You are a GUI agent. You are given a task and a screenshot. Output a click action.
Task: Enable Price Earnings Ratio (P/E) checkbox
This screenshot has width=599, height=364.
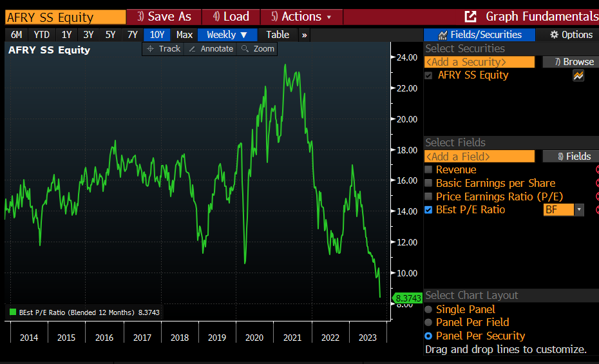pos(428,196)
